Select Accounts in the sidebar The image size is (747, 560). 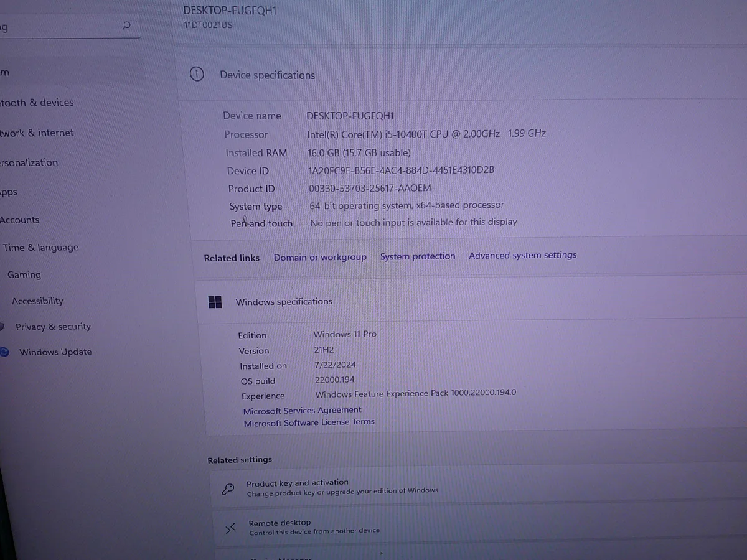(x=19, y=220)
